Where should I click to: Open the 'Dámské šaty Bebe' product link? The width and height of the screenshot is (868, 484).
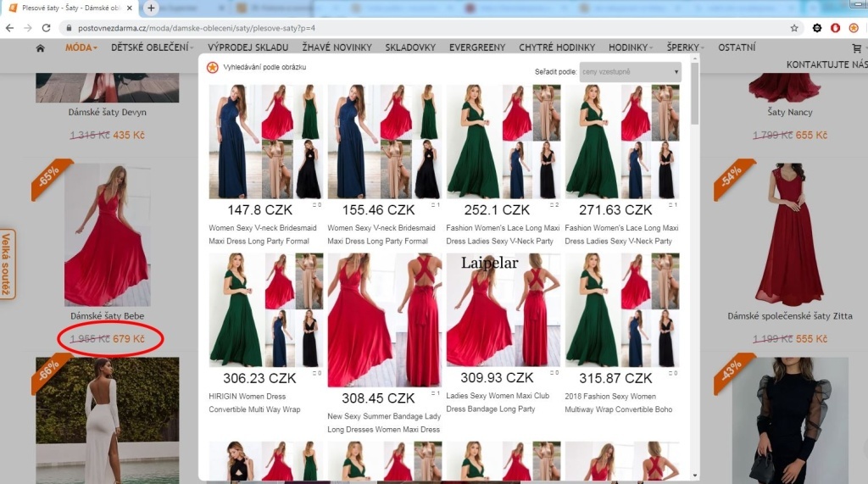(107, 316)
